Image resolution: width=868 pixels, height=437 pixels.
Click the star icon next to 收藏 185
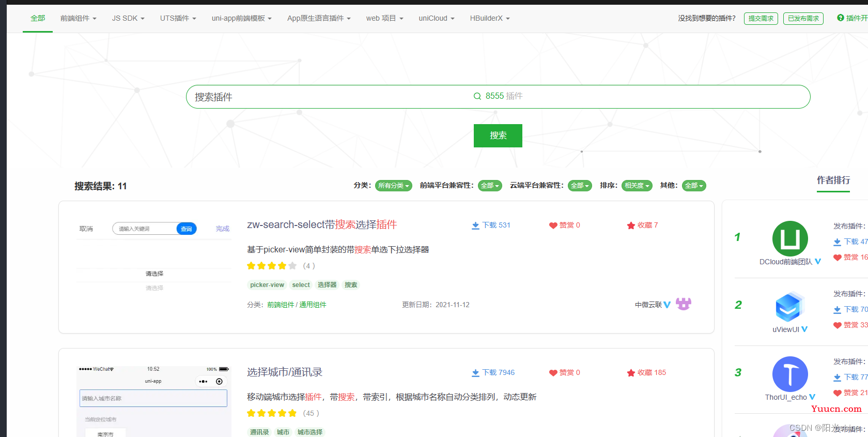pyautogui.click(x=631, y=373)
